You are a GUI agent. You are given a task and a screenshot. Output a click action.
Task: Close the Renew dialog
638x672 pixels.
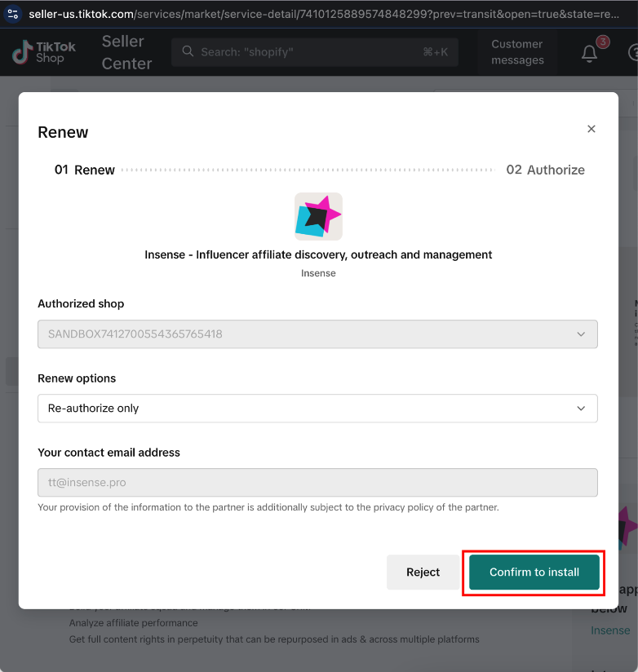click(591, 129)
